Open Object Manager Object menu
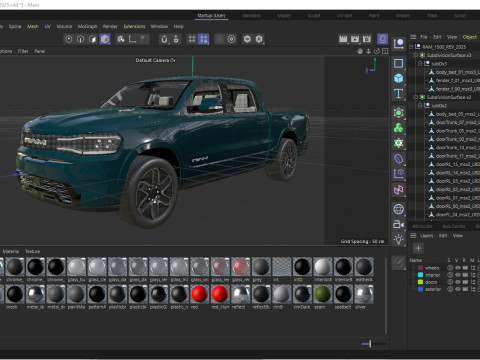The image size is (480, 360). click(470, 37)
